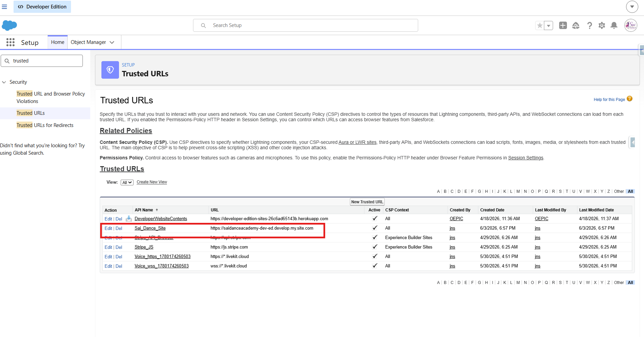Click the DeveloperWebsiteContents install package icon
The image size is (644, 337).
click(x=129, y=218)
